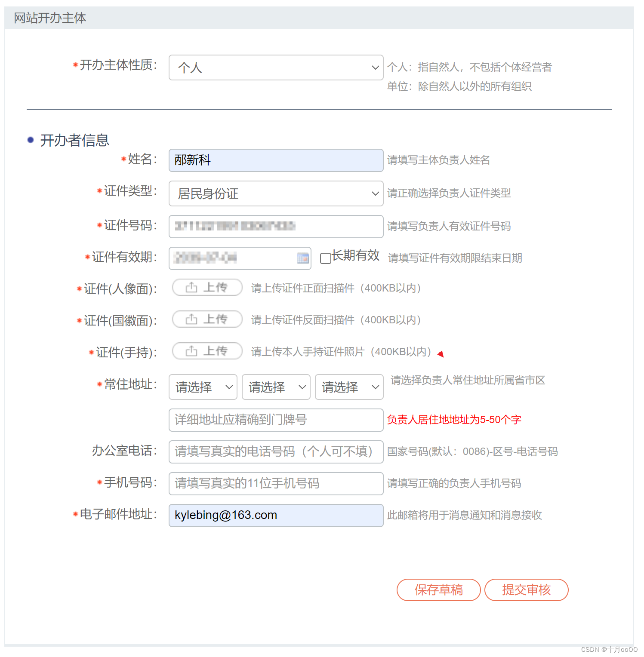The width and height of the screenshot is (644, 657).
Task: Click the 姓名 input field
Action: pos(276,160)
